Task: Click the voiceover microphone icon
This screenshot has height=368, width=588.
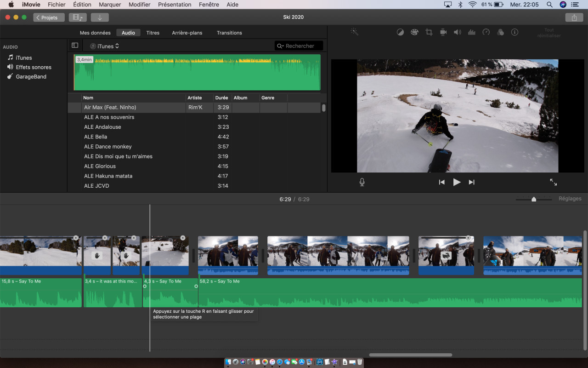Action: (x=362, y=182)
